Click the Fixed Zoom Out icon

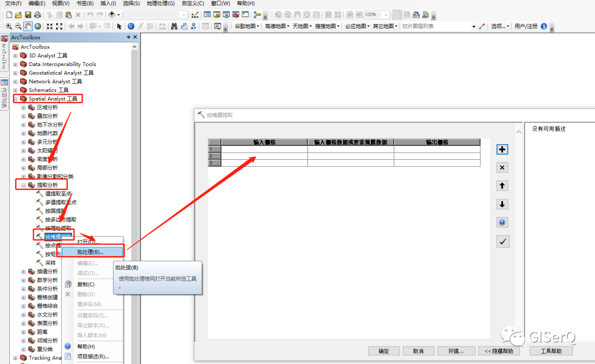pyautogui.click(x=59, y=26)
